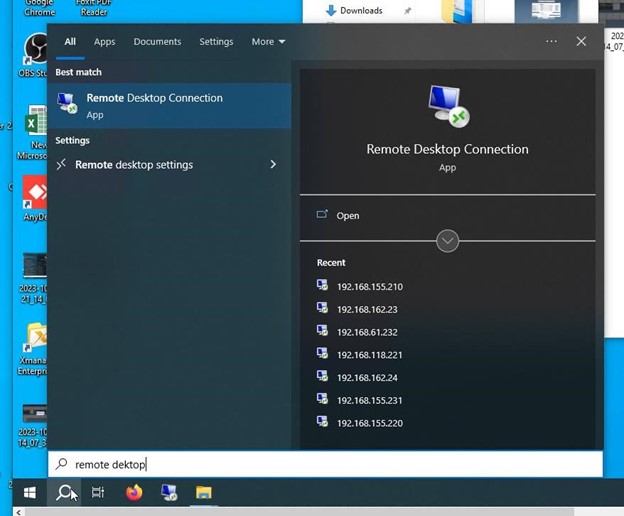Viewport: 624px width, 516px height.
Task: Expand Remote desktop settings chevron arrow
Action: click(273, 165)
